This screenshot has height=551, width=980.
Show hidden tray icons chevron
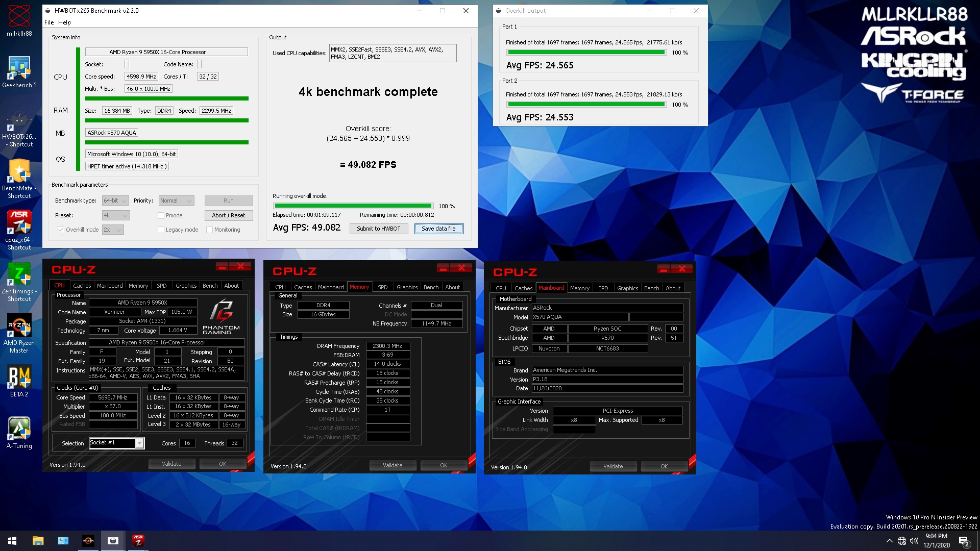pos(890,541)
